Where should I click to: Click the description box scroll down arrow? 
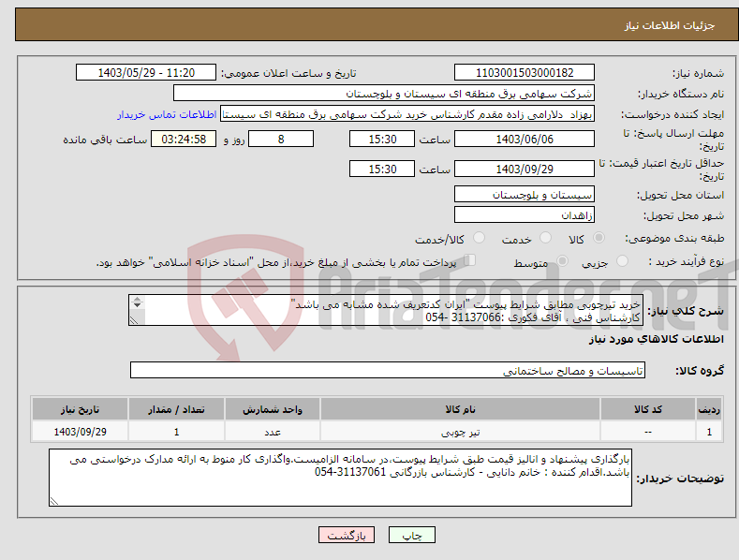click(x=137, y=305)
